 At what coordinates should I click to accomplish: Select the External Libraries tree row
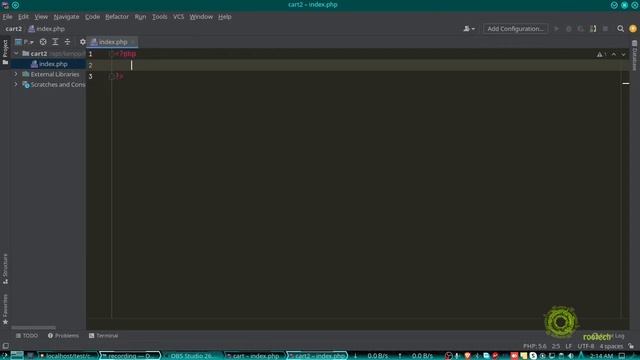tap(49, 74)
